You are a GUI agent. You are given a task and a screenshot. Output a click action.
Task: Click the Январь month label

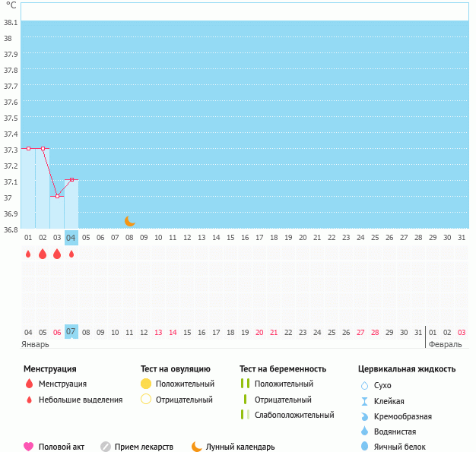tap(36, 344)
